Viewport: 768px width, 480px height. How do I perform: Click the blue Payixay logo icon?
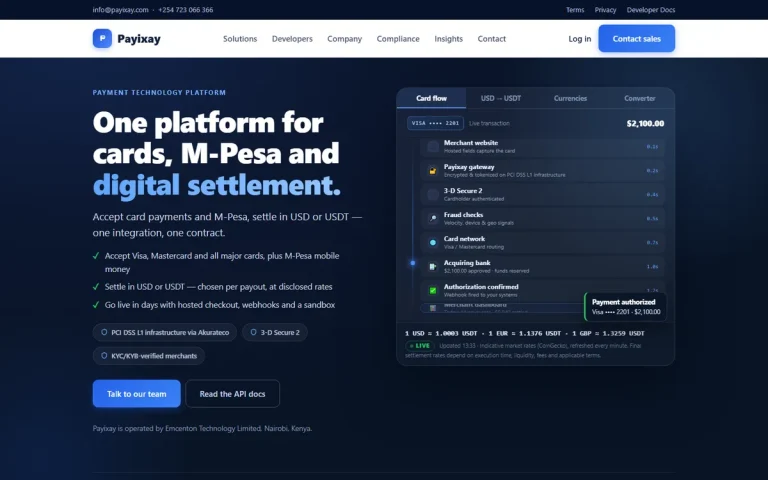point(102,38)
